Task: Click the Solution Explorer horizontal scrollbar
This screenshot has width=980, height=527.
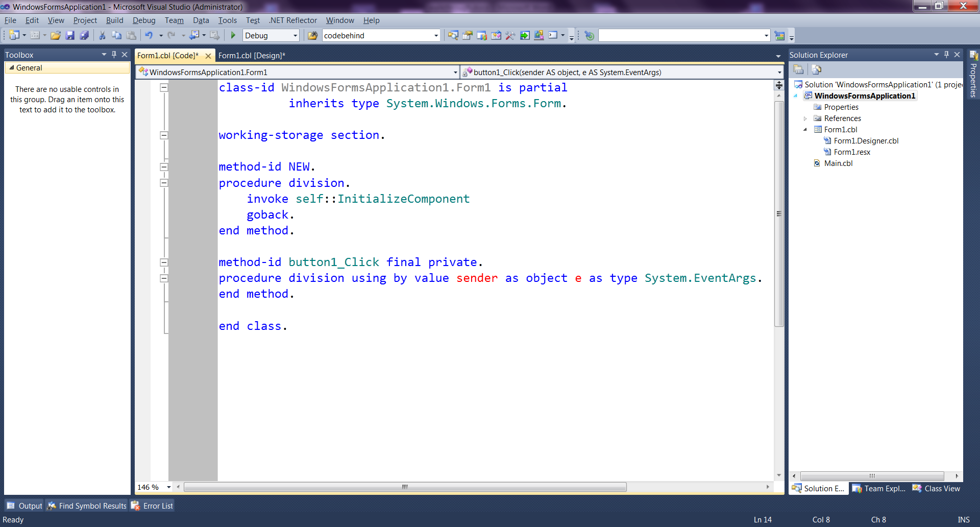Action: coord(872,476)
